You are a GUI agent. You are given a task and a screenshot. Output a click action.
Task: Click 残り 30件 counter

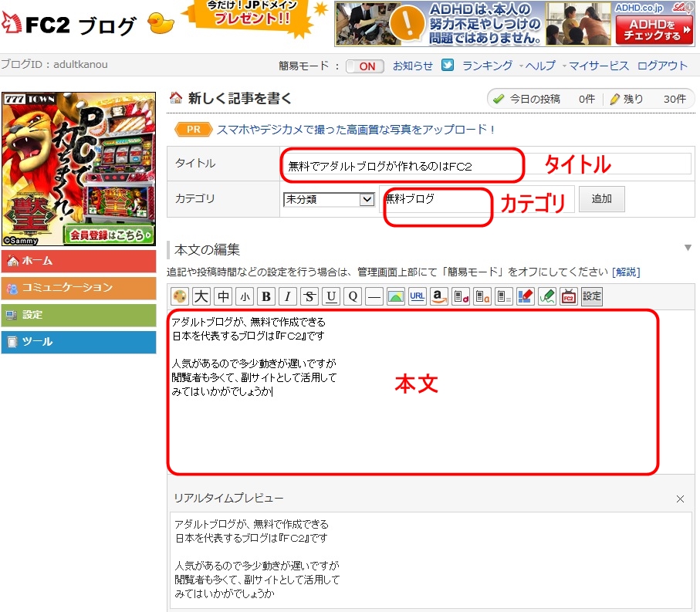(648, 99)
